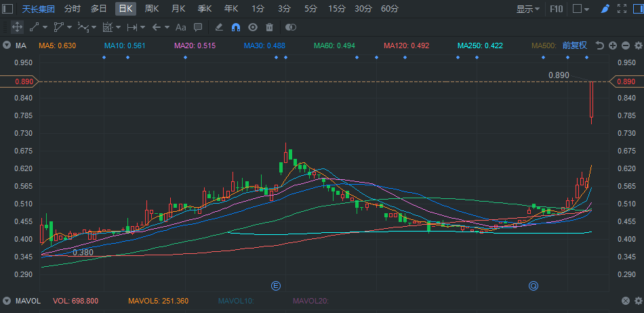
Task: Toggle drawings visibility eye icon
Action: point(252,27)
